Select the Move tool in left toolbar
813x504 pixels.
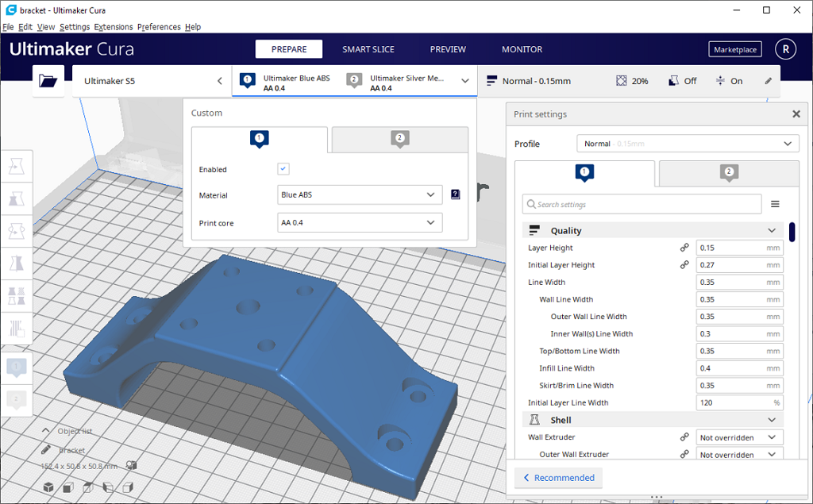[x=16, y=167]
